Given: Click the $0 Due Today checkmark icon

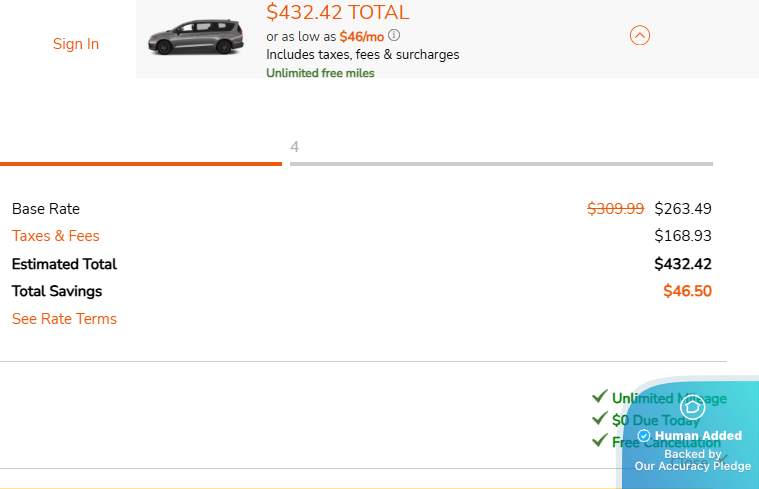Looking at the screenshot, I should 600,419.
